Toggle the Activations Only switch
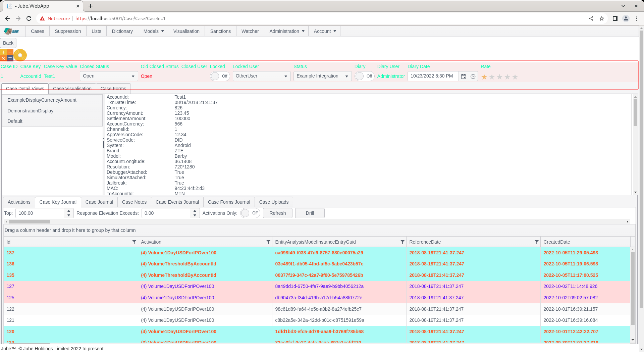 (250, 213)
